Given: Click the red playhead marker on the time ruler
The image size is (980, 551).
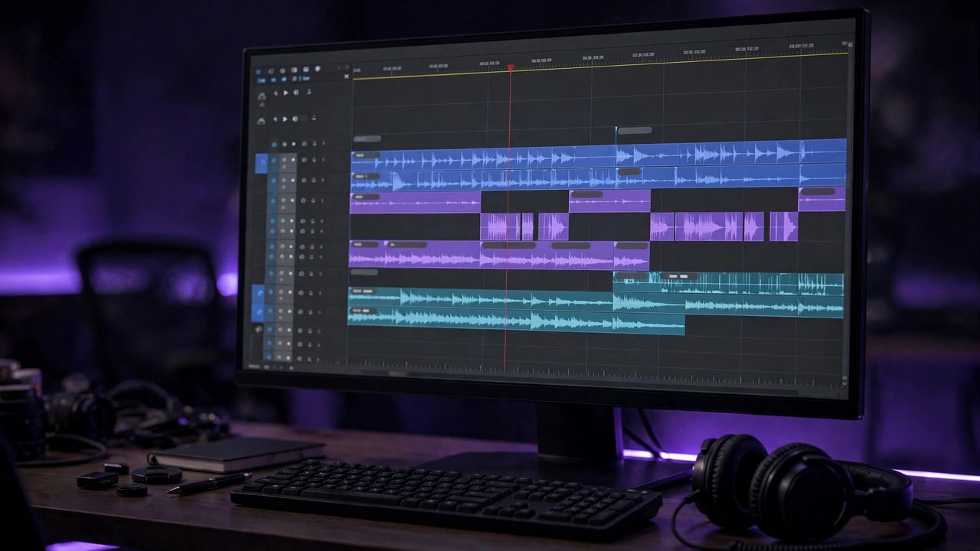Looking at the screenshot, I should pos(510,68).
